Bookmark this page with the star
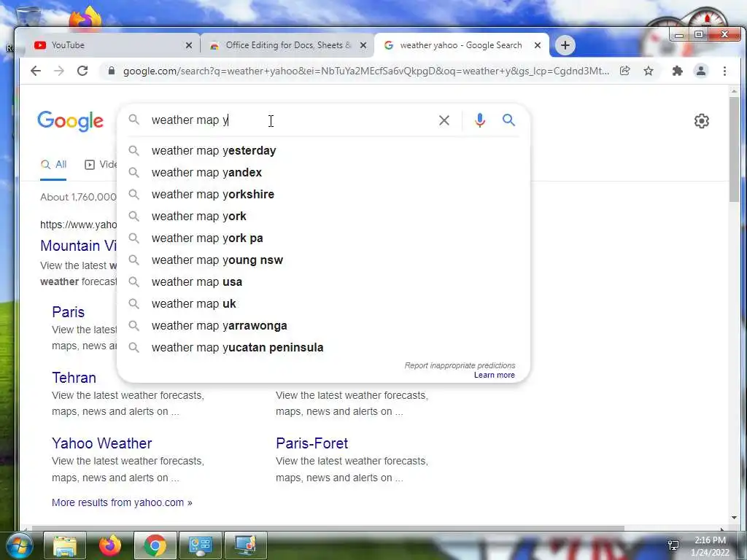 tap(649, 71)
